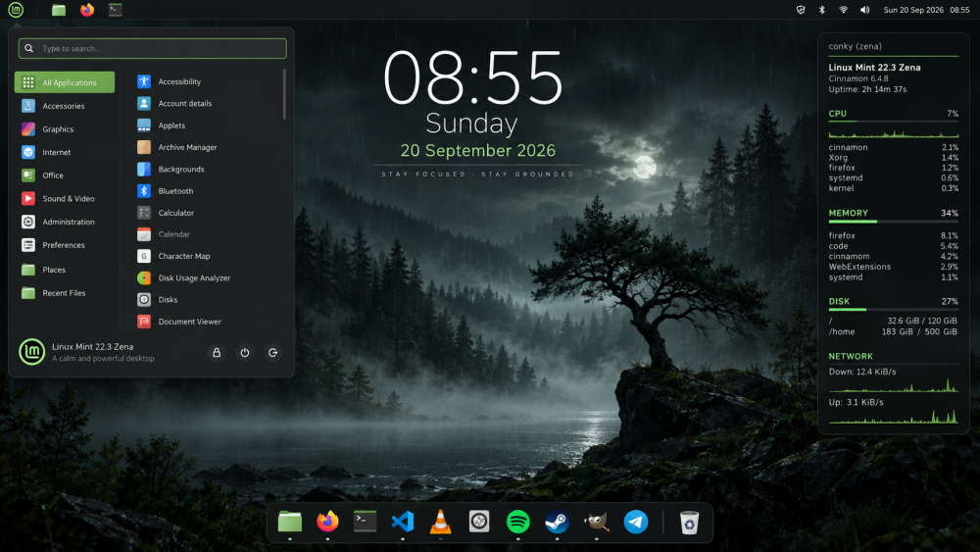The width and height of the screenshot is (980, 552).
Task: Click the MEMORY usage bar in conky
Action: [x=893, y=222]
